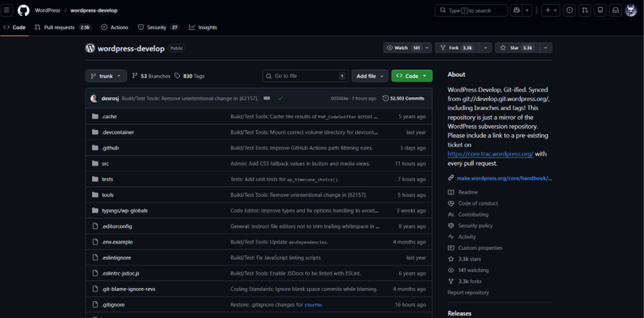Open the issues icon in header

[569, 10]
